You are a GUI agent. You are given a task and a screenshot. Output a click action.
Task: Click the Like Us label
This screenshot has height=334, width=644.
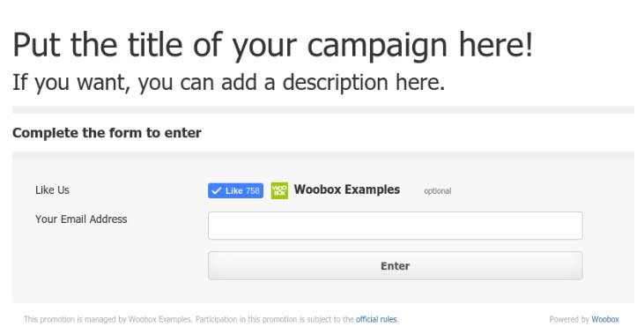click(x=52, y=190)
